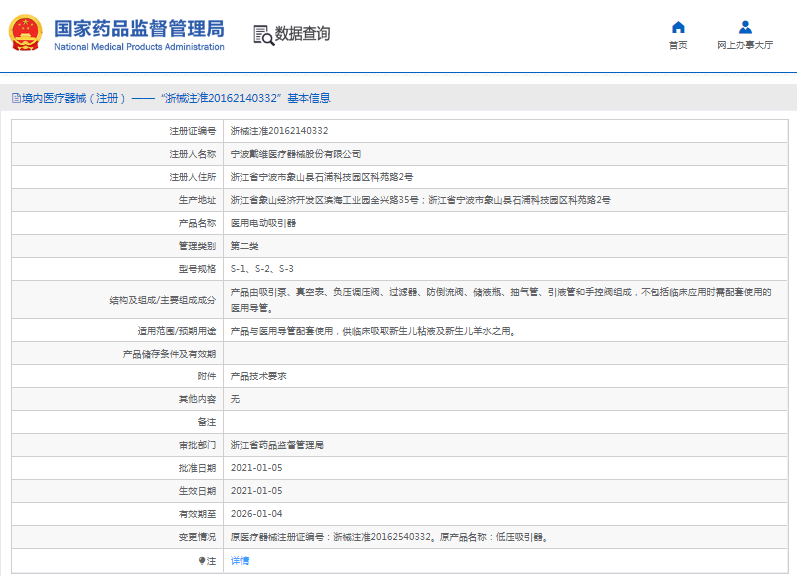Open the 详情 details link

pyautogui.click(x=240, y=561)
